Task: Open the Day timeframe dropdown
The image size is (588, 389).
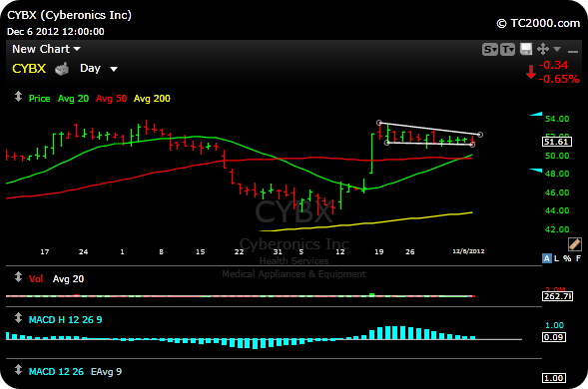Action: pos(99,69)
